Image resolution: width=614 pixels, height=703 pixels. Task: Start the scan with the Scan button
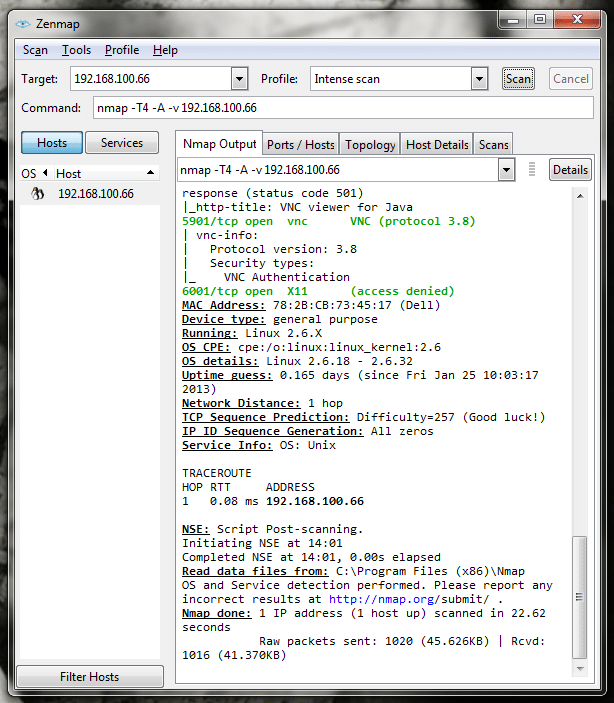(518, 79)
